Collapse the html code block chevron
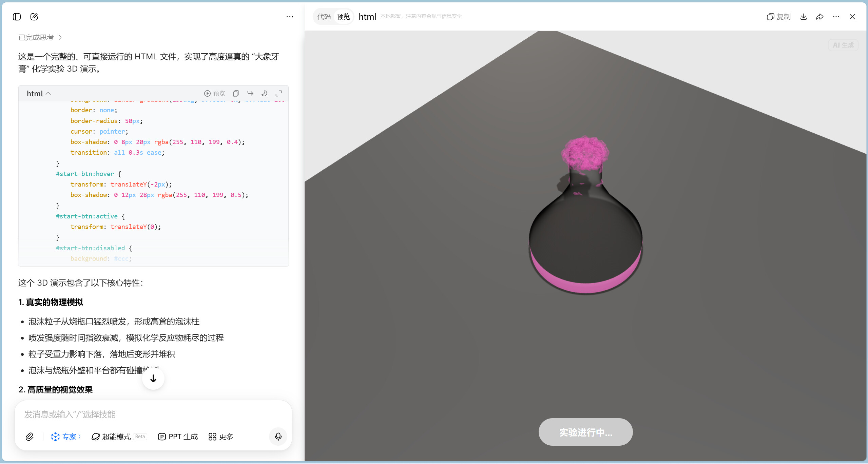Viewport: 868px width, 464px height. click(x=48, y=93)
